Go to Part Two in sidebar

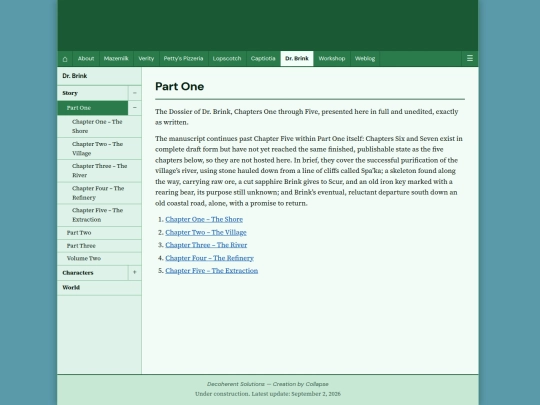(99, 233)
